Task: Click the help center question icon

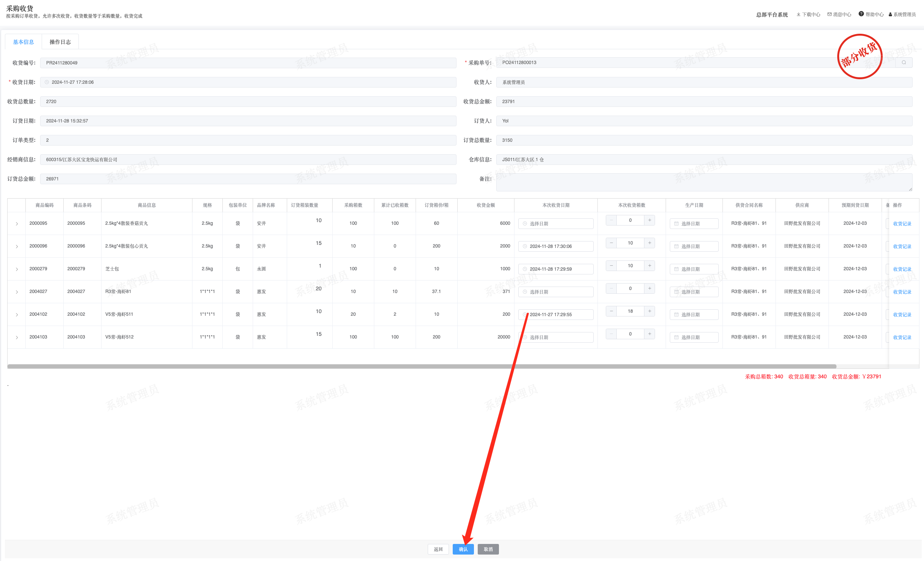Action: pyautogui.click(x=861, y=14)
